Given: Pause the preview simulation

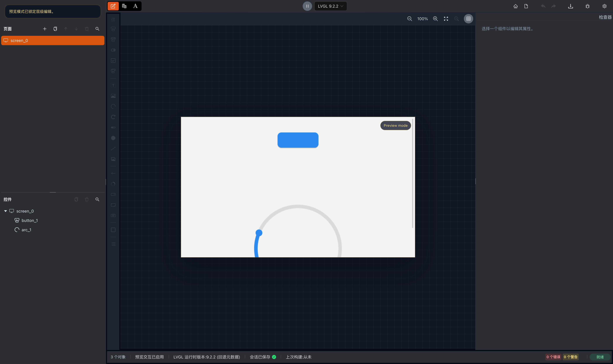Looking at the screenshot, I should [307, 6].
